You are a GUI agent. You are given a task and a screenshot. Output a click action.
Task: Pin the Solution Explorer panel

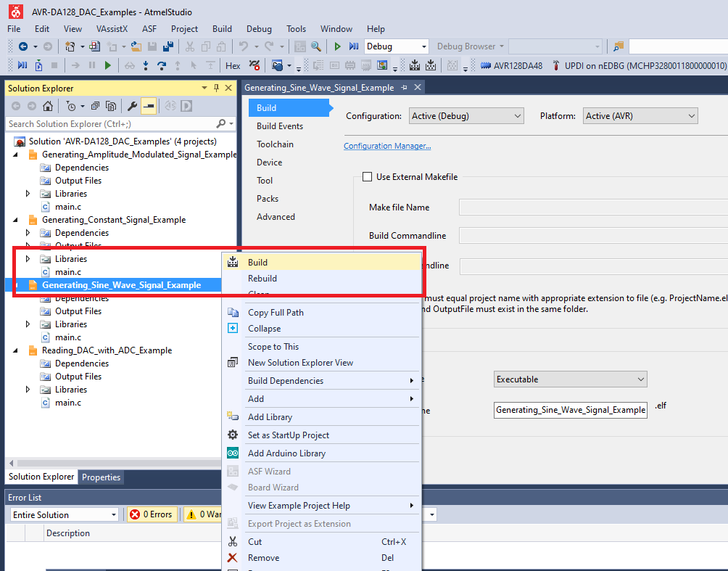(216, 88)
